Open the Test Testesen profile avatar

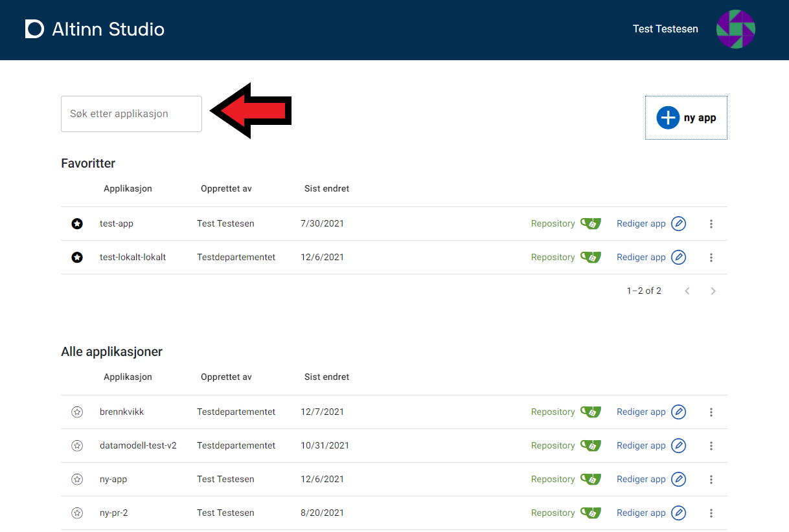(x=735, y=29)
